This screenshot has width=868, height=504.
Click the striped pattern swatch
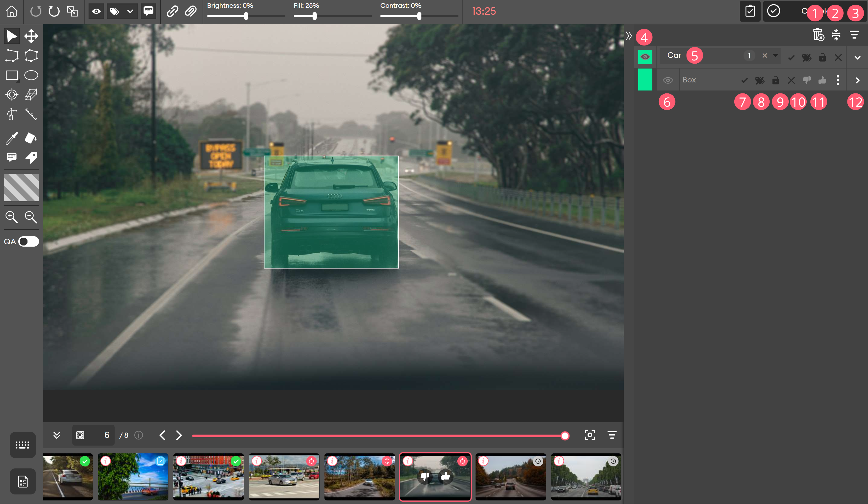pos(21,187)
